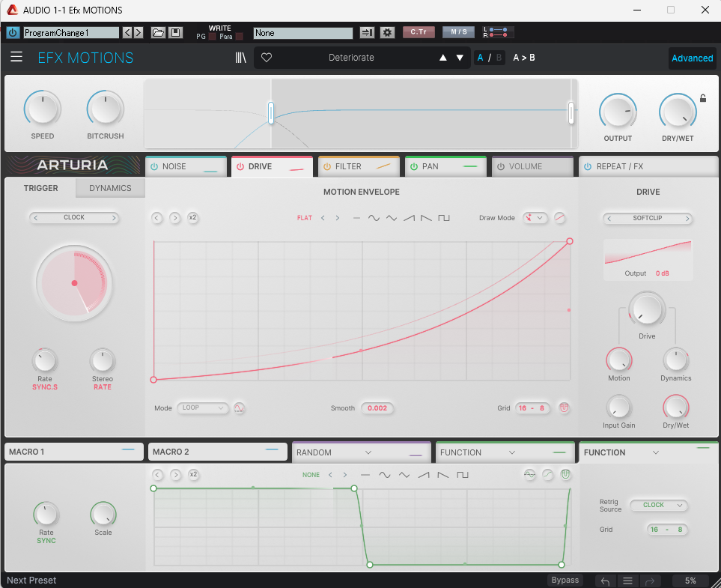Click the ProgramChange1 host field
The height and width of the screenshot is (588, 721).
pos(71,33)
